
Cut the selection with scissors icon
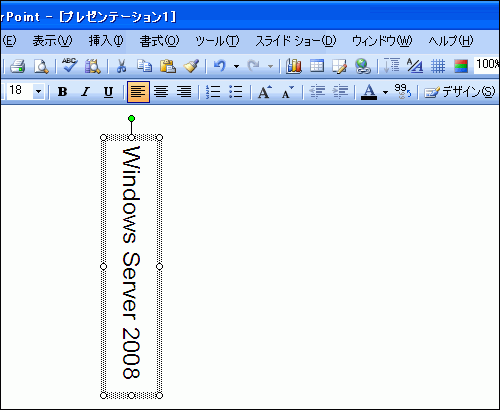pos(121,66)
